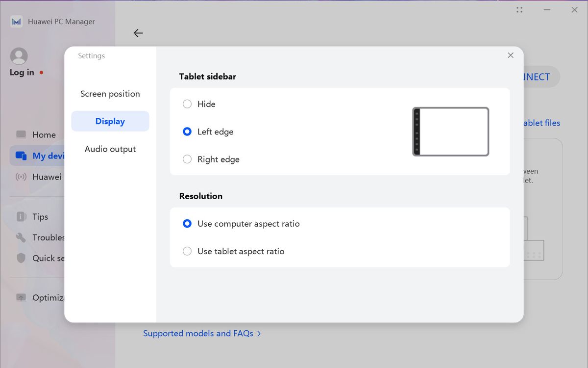
Task: Click the user avatar icon
Action: click(x=19, y=56)
